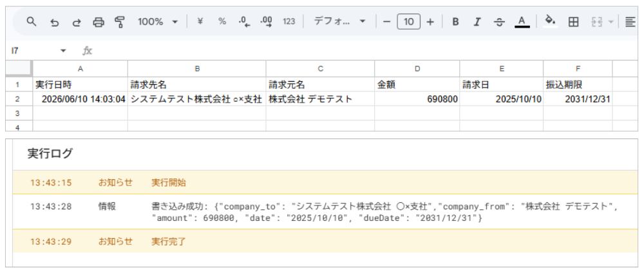
Task: Select cell with 2026/06/10 14:03:04
Action: coord(80,99)
